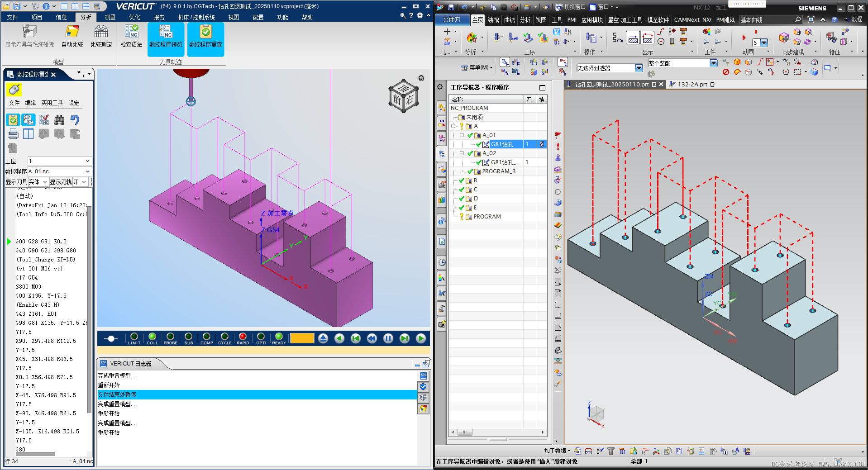Open the 无选择过滤器 dropdown in NX
Image resolution: width=868 pixels, height=470 pixels.
[x=610, y=68]
